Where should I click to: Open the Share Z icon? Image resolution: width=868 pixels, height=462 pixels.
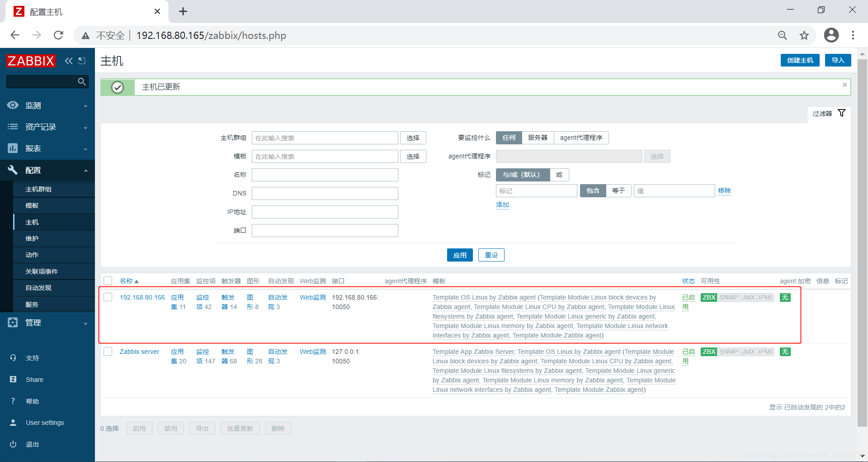point(13,379)
